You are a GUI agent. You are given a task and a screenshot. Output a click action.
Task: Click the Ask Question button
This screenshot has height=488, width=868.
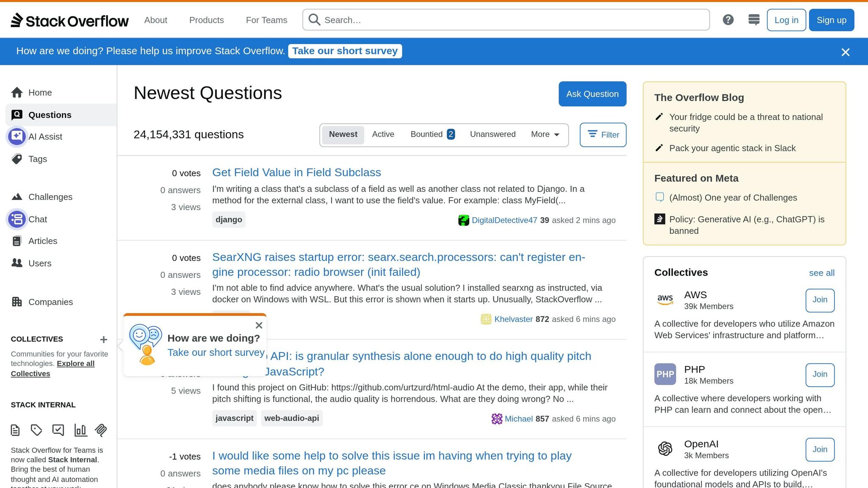[593, 94]
